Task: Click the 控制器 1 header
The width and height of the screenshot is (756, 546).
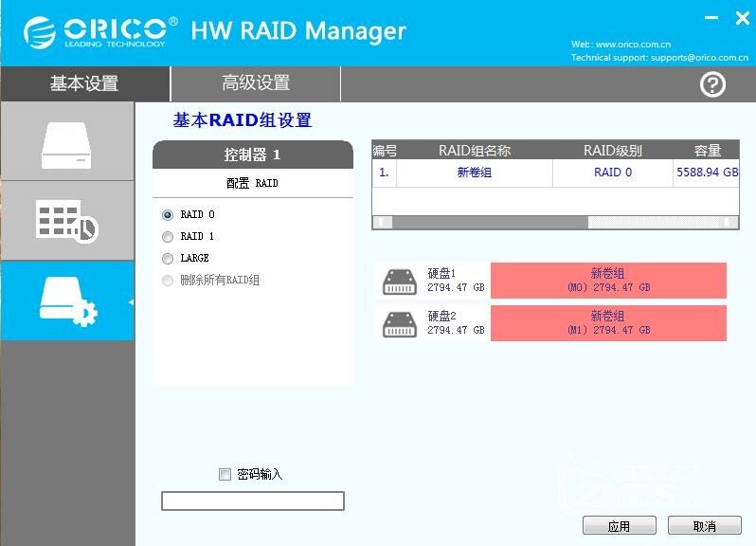Action: pos(253,155)
